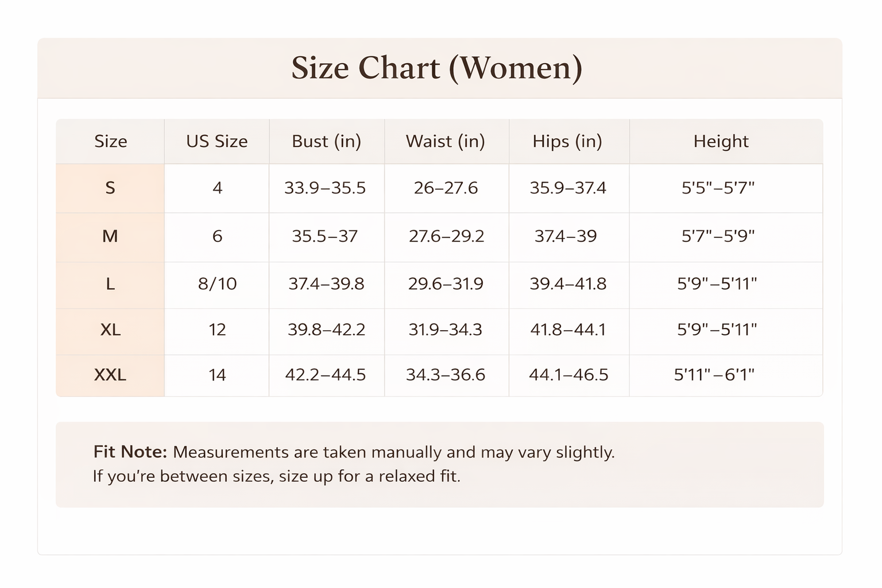
Task: Click waist value 27.6–29.2
Action: click(446, 236)
